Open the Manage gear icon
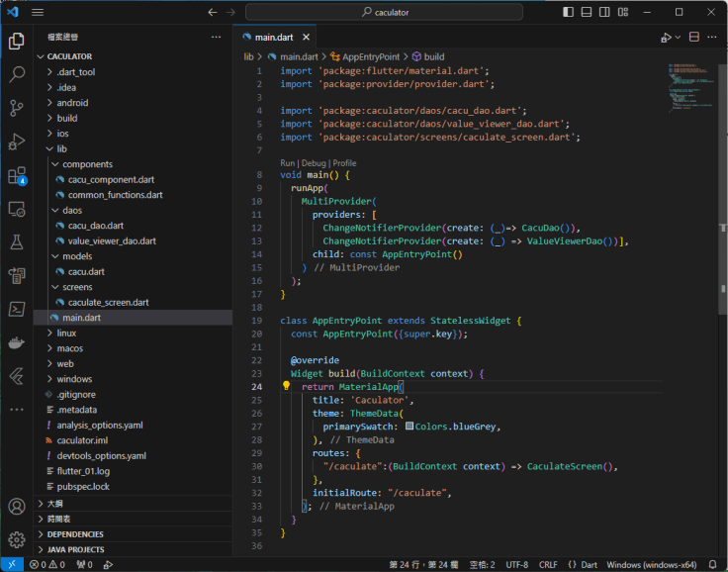 [17, 540]
